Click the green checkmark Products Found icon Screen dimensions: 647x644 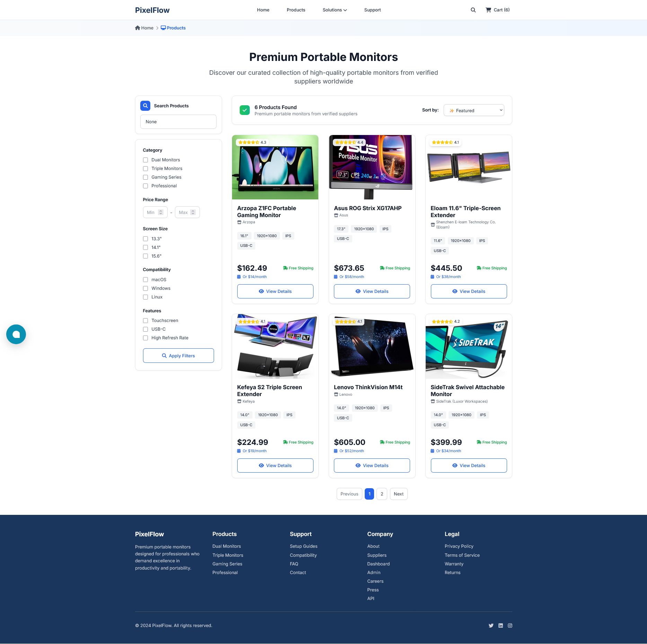click(245, 110)
